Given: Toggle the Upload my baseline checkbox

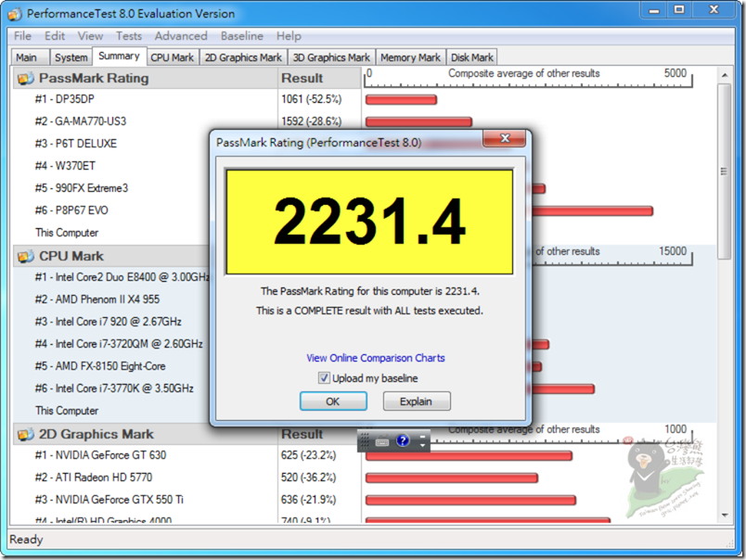Looking at the screenshot, I should [x=324, y=378].
